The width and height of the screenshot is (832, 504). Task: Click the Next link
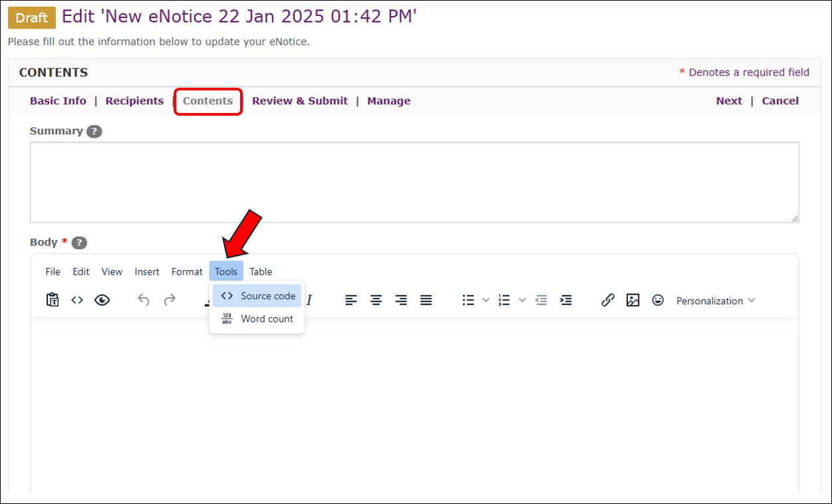pos(729,101)
